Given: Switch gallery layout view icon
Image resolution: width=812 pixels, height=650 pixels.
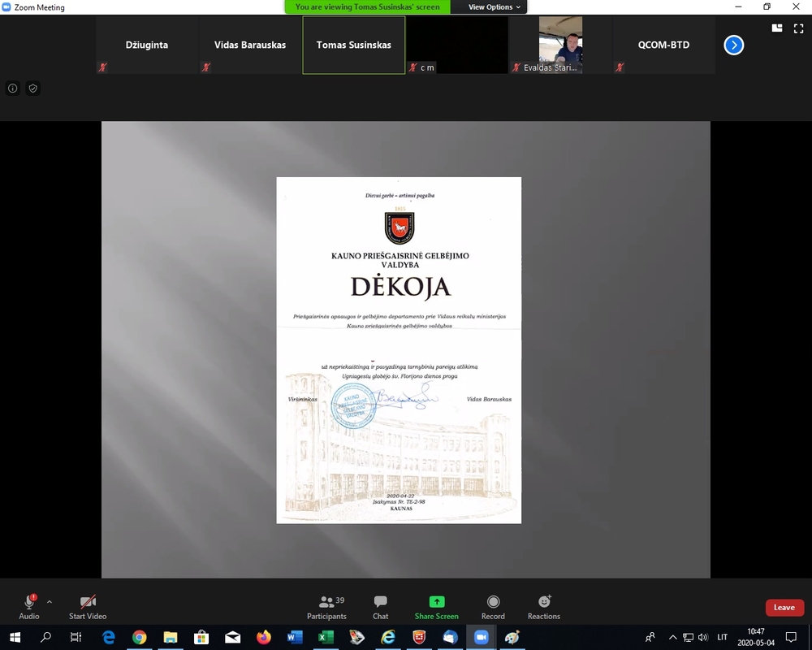Looking at the screenshot, I should point(777,28).
